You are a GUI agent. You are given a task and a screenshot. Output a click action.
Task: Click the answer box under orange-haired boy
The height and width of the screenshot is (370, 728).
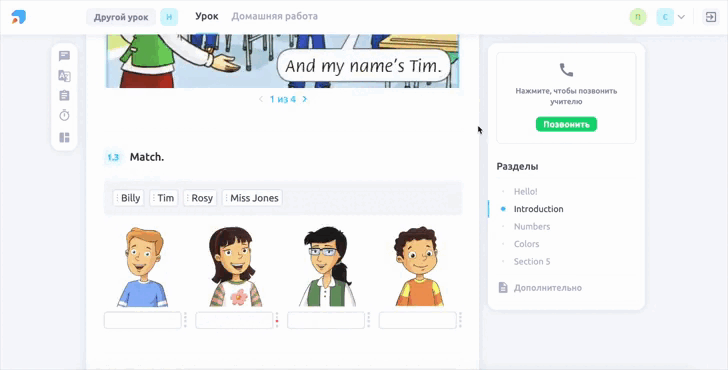tap(143, 320)
